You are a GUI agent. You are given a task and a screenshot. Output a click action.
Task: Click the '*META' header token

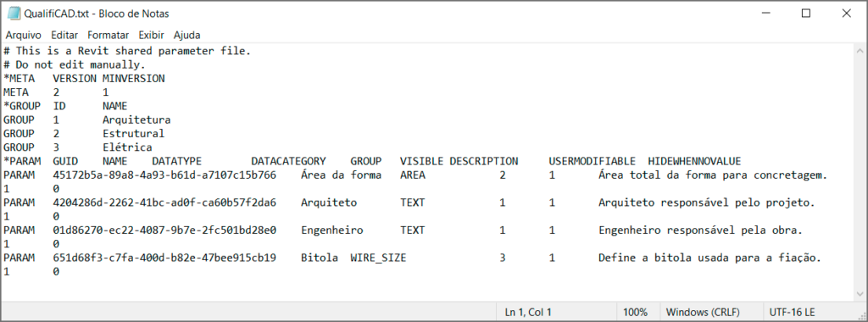click(x=19, y=79)
